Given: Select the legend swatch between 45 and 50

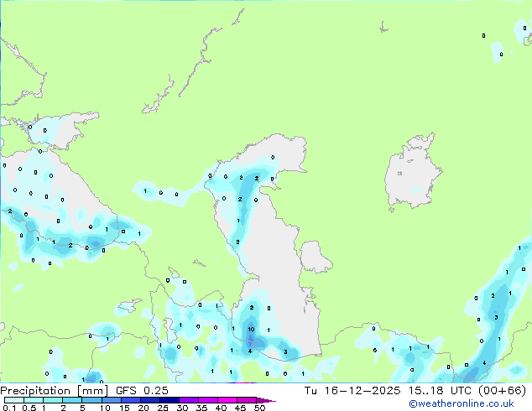Looking at the screenshot, I should (x=247, y=400).
